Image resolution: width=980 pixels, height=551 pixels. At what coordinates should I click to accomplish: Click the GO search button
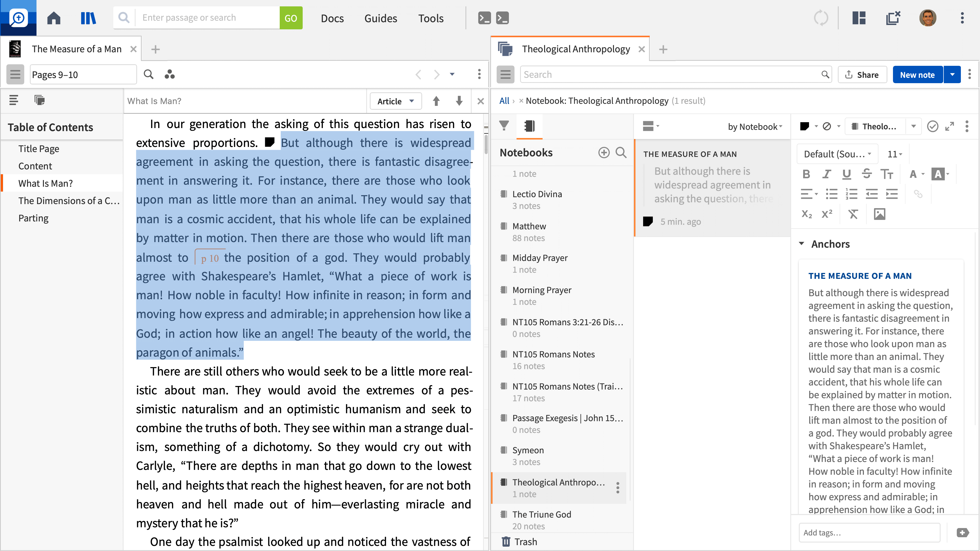[x=291, y=18]
